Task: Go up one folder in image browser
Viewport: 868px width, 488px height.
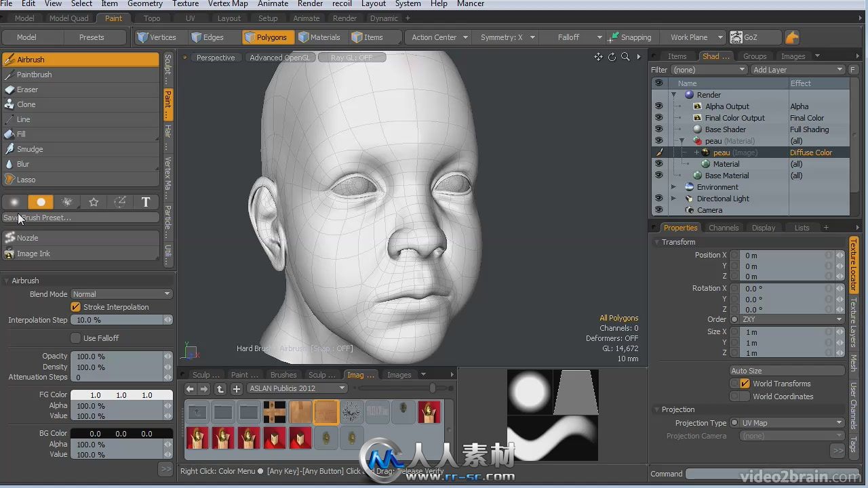Action: [x=220, y=389]
